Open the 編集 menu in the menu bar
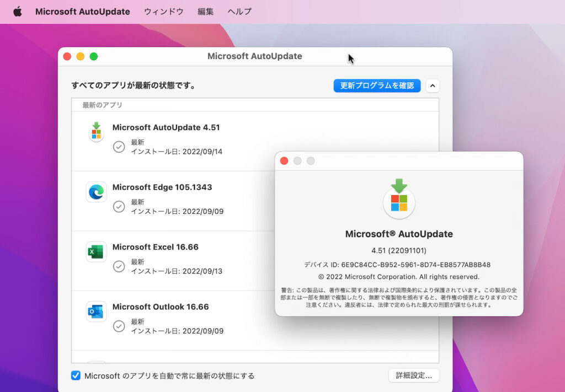 tap(205, 11)
